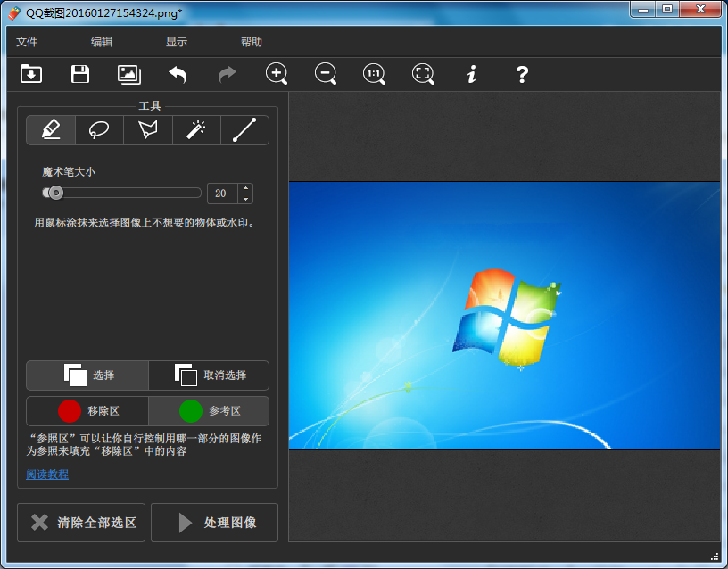This screenshot has height=569, width=728.
Task: Choose the green 参考区 option
Action: pos(209,411)
